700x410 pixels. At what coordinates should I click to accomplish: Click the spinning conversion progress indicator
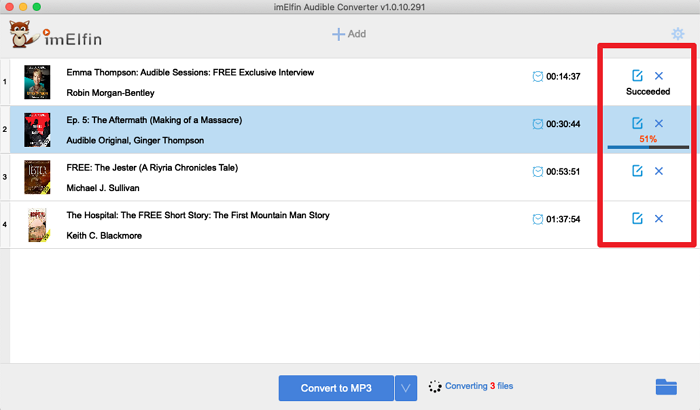tap(435, 386)
